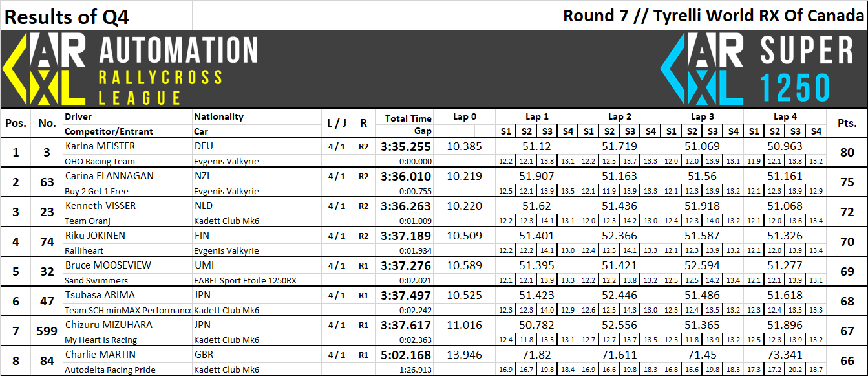Click the 'SUPER 1250' class text
Viewport: 868px width, 376px height.
pos(807,69)
